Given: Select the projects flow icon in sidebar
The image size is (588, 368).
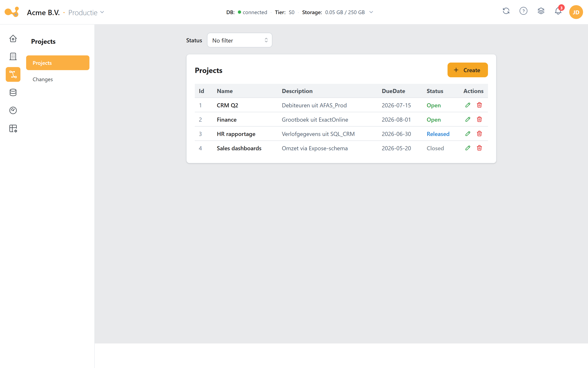Looking at the screenshot, I should pyautogui.click(x=13, y=74).
